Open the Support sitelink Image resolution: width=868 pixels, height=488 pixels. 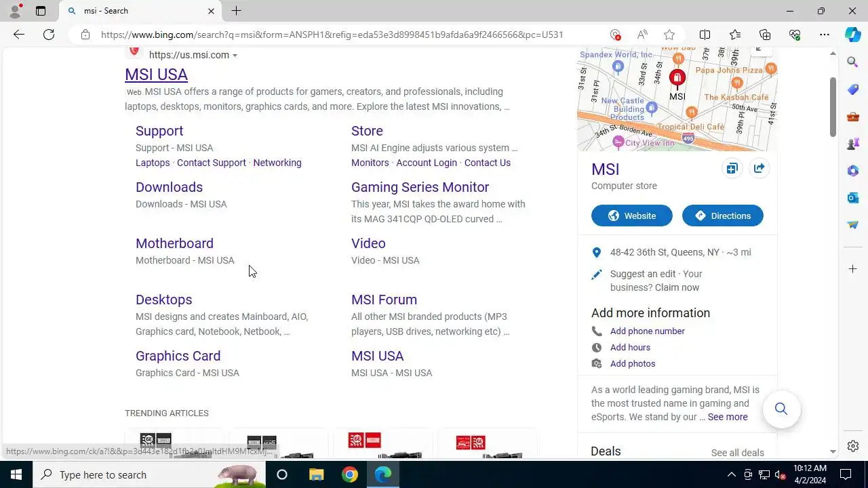[x=159, y=131]
